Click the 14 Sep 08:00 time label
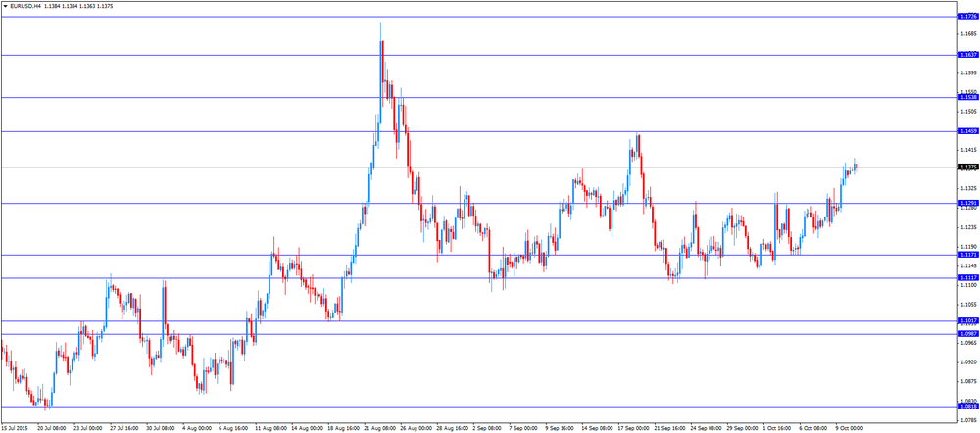 point(600,429)
